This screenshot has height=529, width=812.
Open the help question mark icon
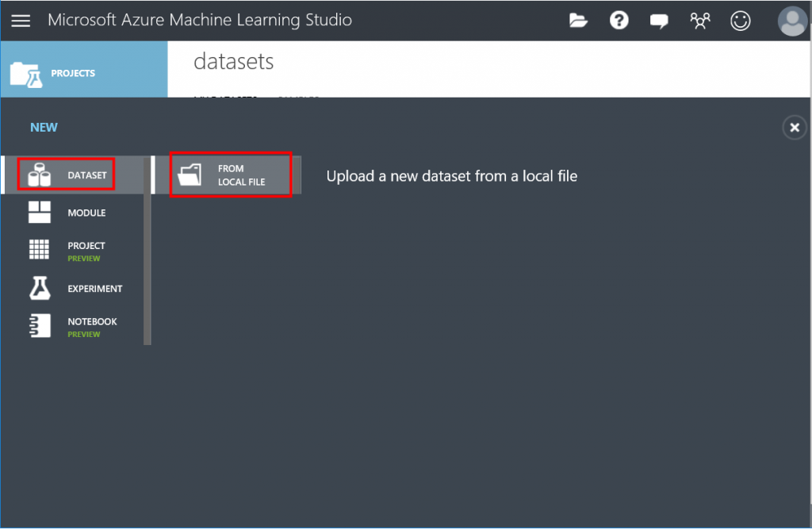point(619,21)
